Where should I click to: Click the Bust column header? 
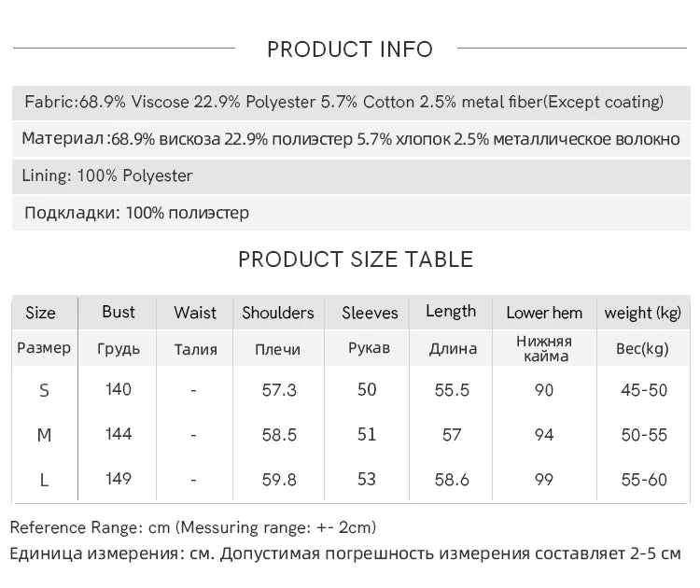click(x=119, y=312)
